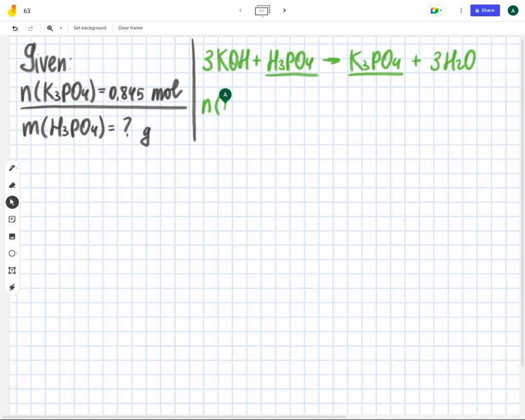Screen dimensions: 525x420
Task: Open the Text box tool
Action: point(12,270)
